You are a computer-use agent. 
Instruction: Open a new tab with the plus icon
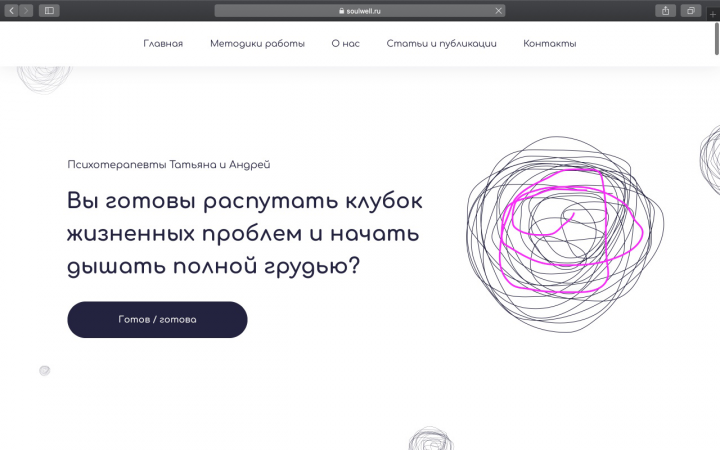713,14
